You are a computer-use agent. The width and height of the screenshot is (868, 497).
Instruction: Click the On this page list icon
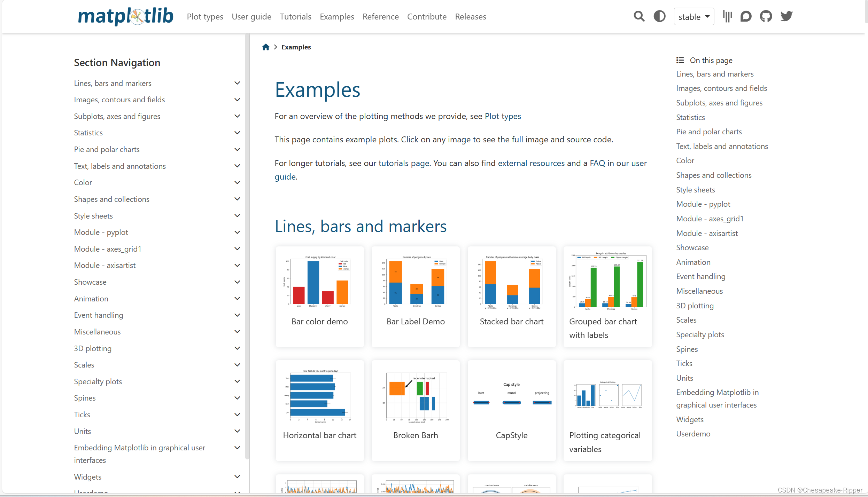[x=680, y=60]
